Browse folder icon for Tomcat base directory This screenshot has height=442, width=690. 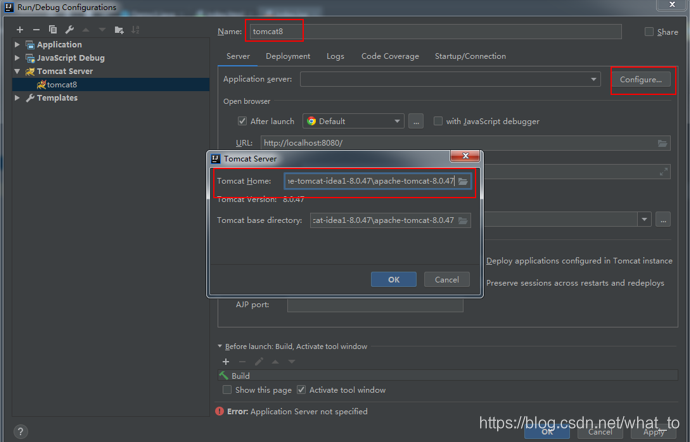point(463,220)
